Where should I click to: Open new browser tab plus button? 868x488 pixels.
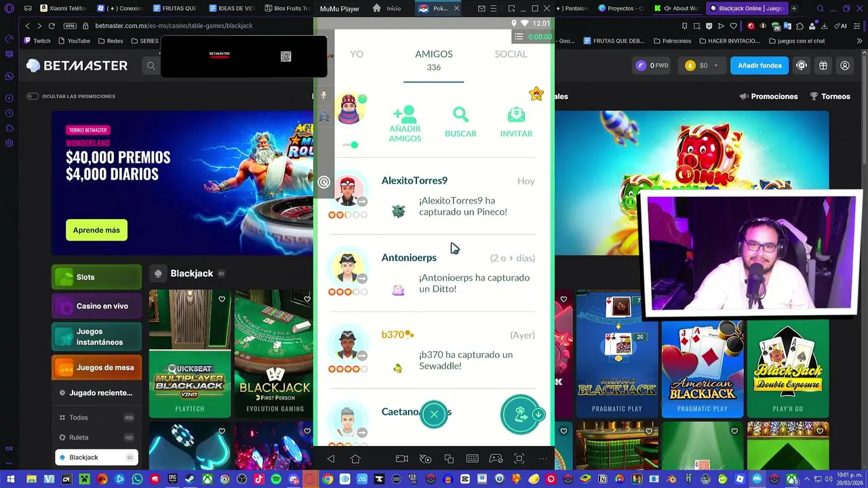(x=795, y=9)
